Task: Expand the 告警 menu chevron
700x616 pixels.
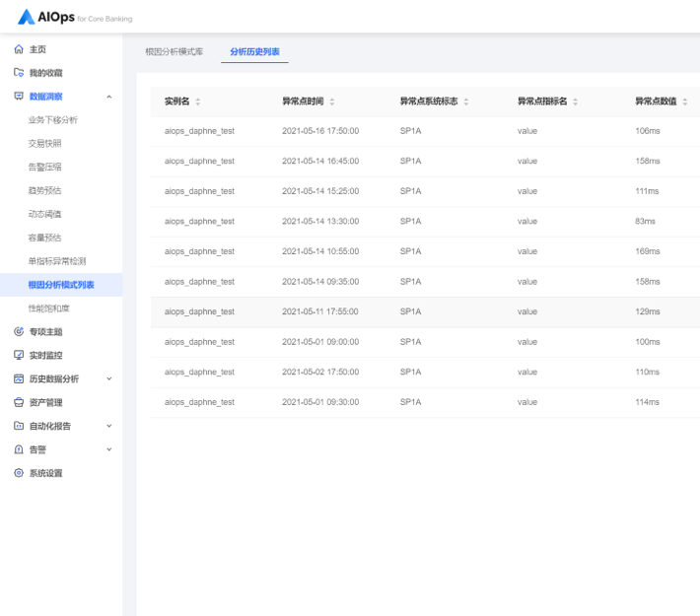Action: [108, 449]
